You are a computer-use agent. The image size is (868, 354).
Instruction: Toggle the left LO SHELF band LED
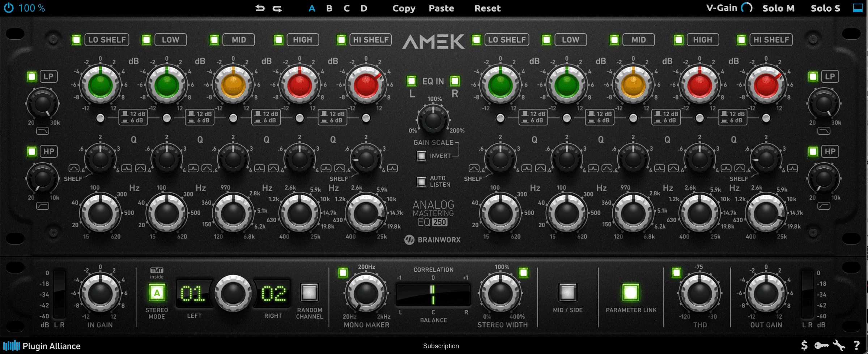76,39
